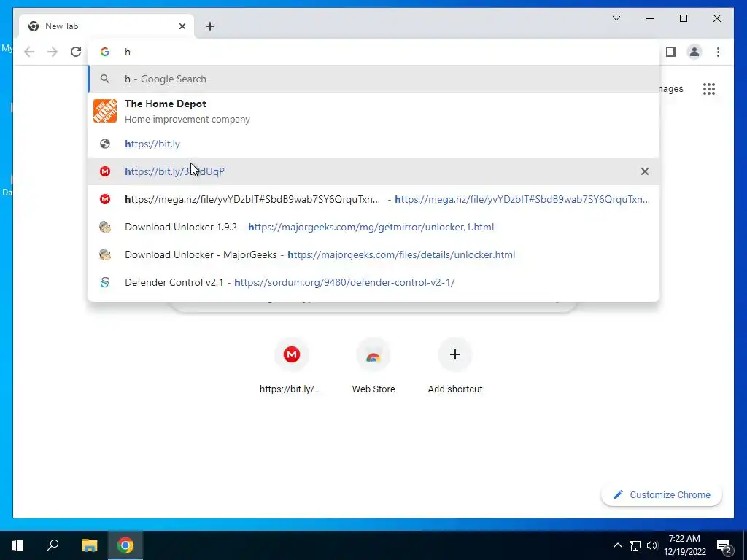Click the network tray icon
The width and height of the screenshot is (747, 560).
[635, 545]
